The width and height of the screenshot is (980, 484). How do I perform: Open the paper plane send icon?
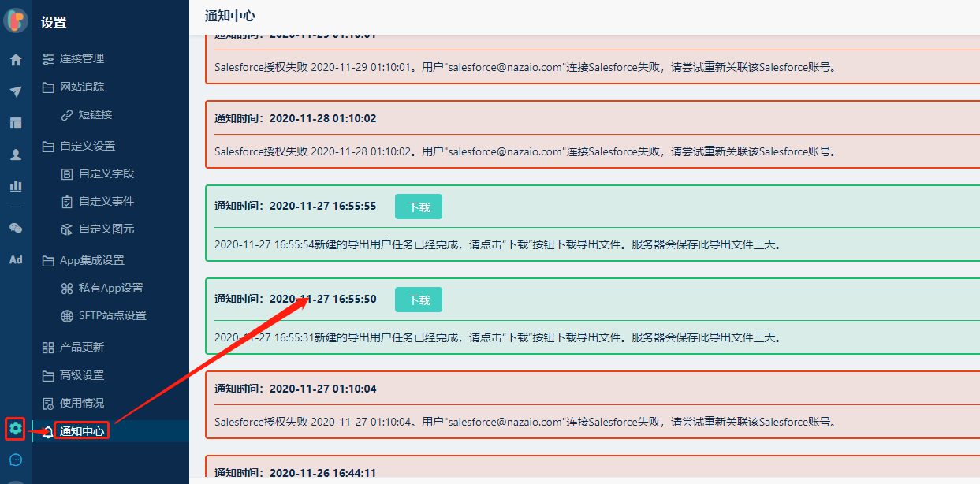tap(16, 92)
